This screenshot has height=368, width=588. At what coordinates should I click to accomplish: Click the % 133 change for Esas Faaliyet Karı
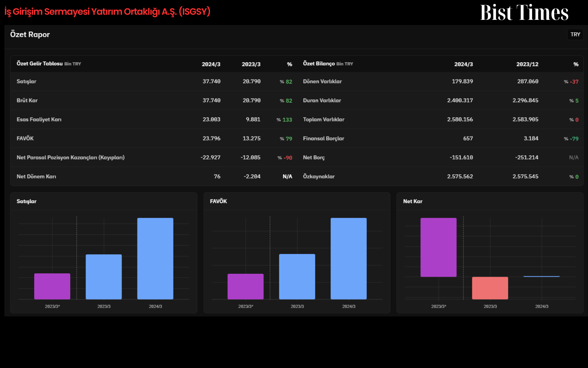[284, 120]
